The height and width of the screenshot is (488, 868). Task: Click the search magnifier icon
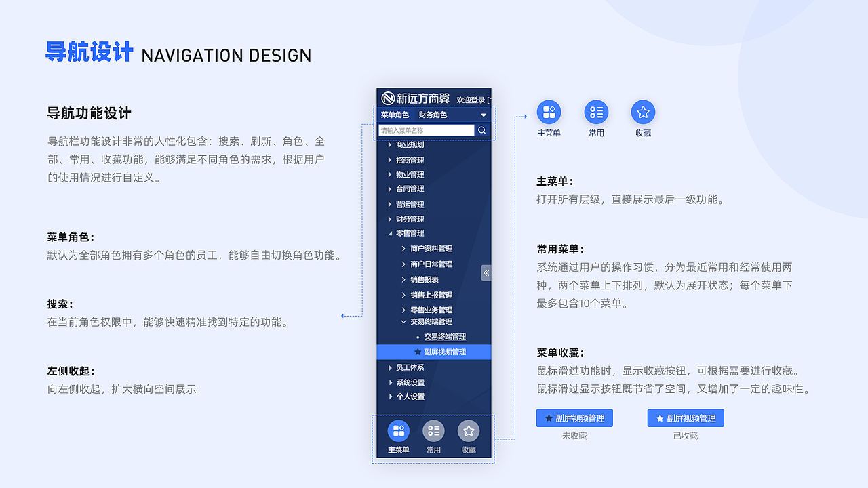pyautogui.click(x=481, y=130)
